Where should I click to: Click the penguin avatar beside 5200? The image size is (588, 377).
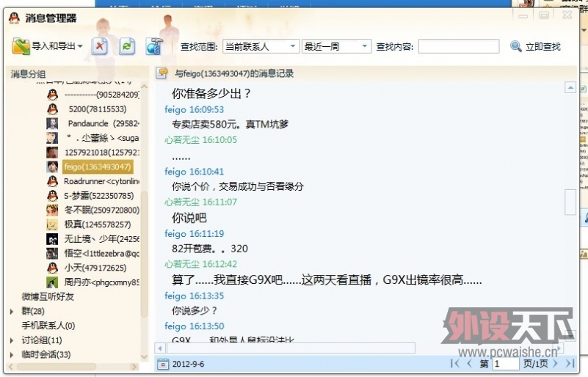(x=53, y=109)
